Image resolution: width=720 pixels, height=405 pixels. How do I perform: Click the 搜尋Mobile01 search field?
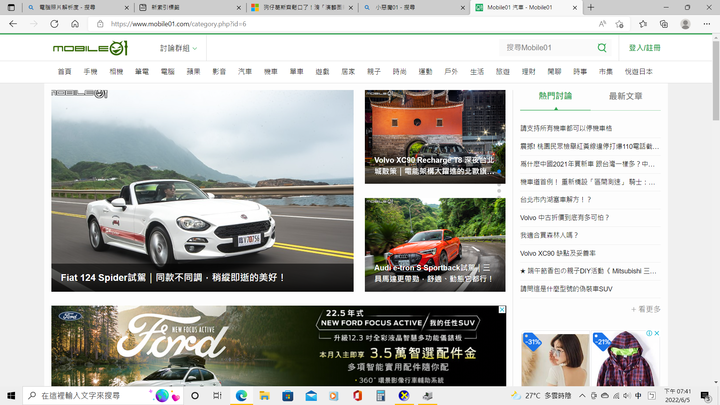point(549,47)
